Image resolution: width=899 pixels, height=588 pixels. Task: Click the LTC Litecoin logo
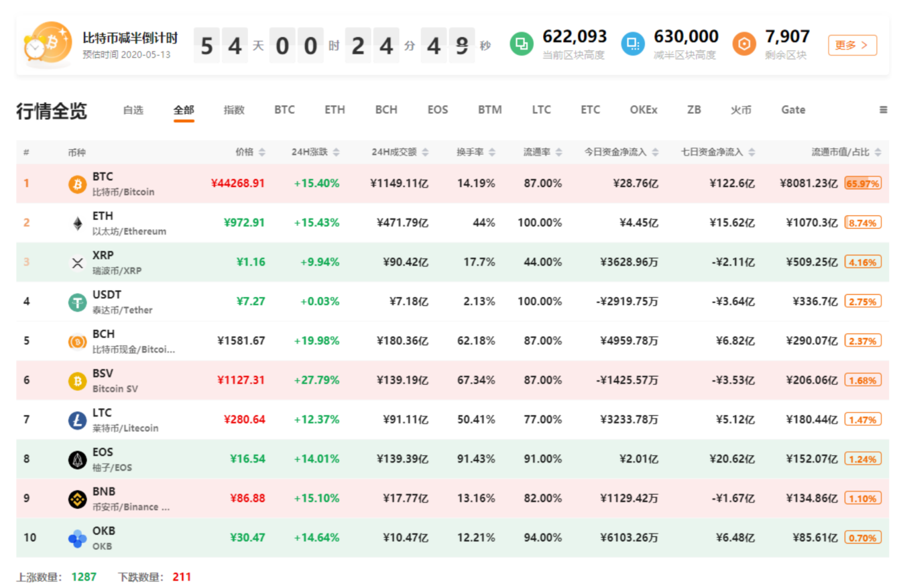[x=78, y=420]
